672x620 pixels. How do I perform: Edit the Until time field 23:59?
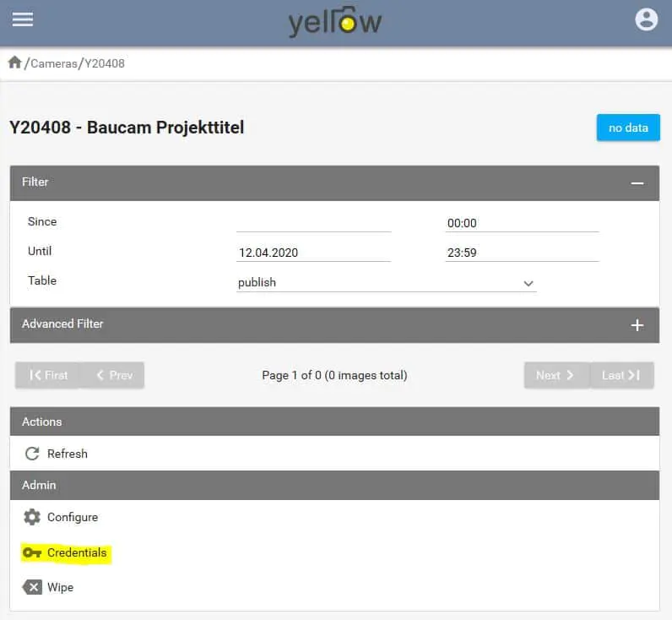(x=521, y=253)
